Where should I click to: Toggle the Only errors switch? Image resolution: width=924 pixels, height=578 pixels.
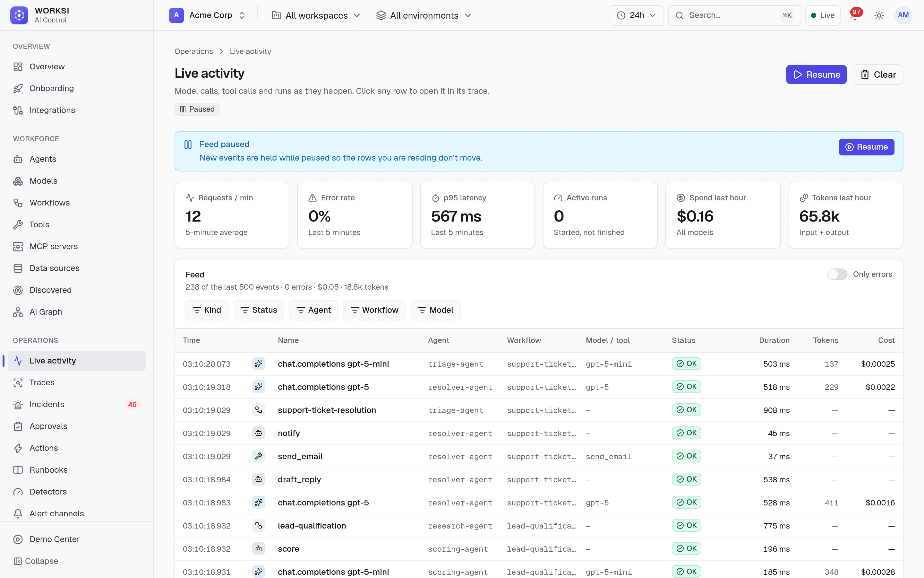(837, 274)
